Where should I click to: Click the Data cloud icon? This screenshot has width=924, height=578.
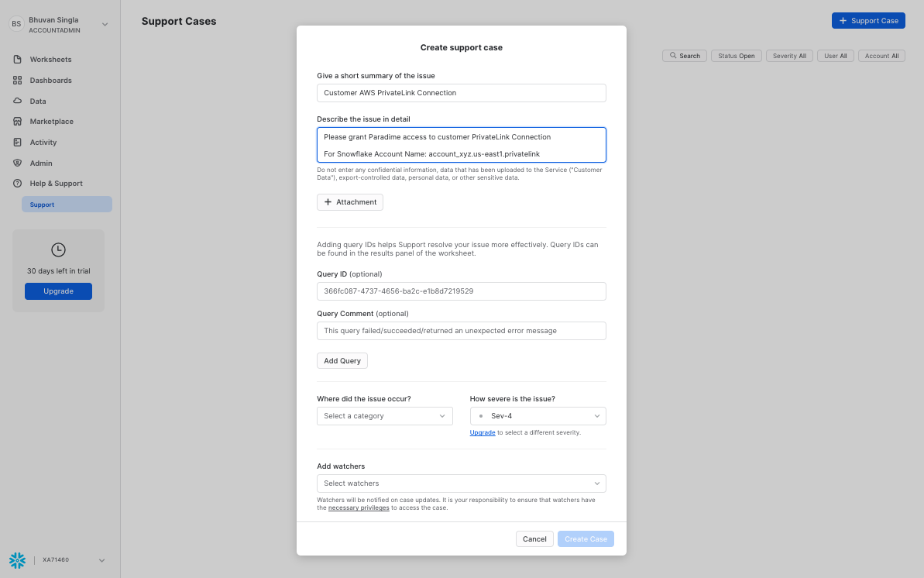pos(17,101)
